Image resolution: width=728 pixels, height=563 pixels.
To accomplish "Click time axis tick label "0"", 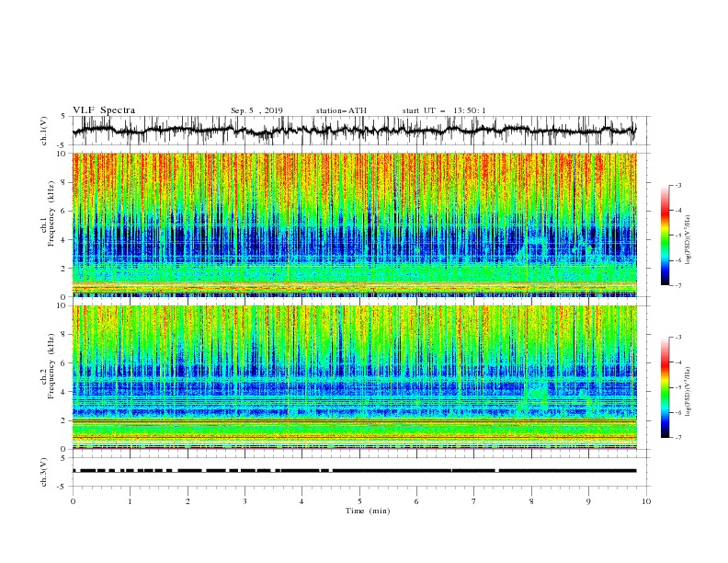I will tap(73, 501).
